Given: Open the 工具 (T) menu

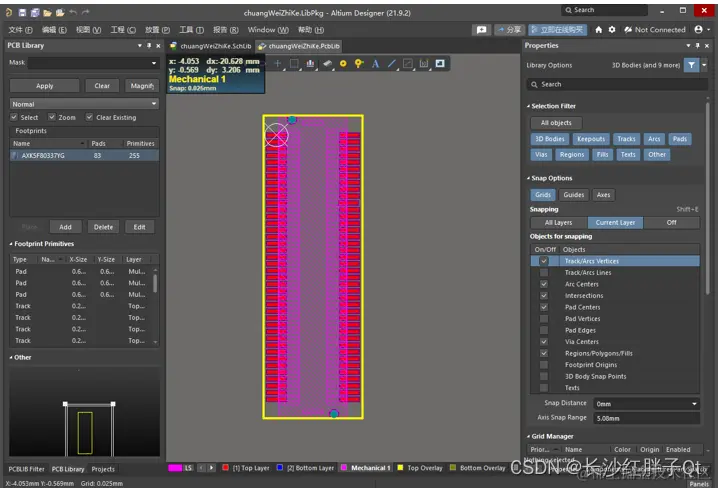Looking at the screenshot, I should tap(191, 30).
